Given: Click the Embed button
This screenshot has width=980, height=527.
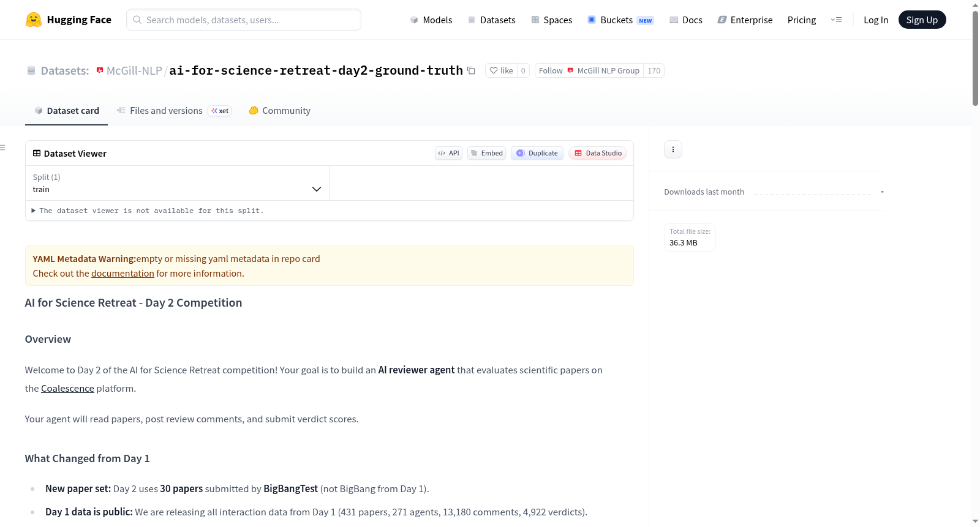Looking at the screenshot, I should click(486, 153).
